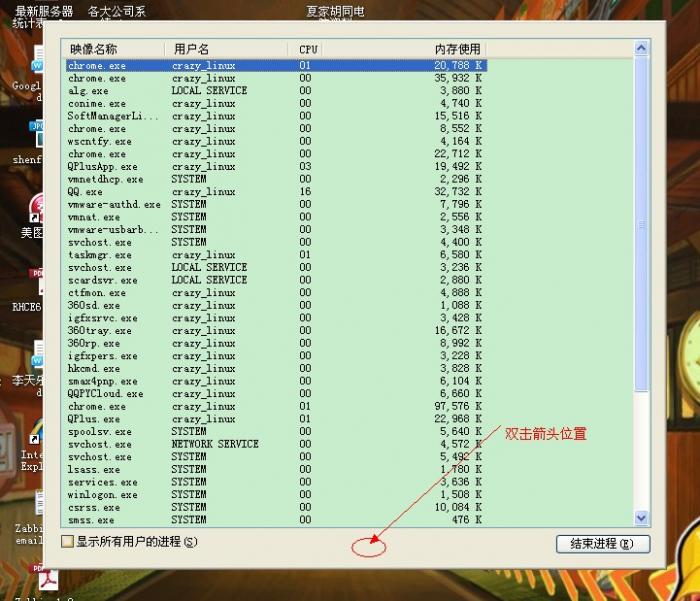Select the services.exe process row
Screen dimensions: 700x601
[277, 482]
